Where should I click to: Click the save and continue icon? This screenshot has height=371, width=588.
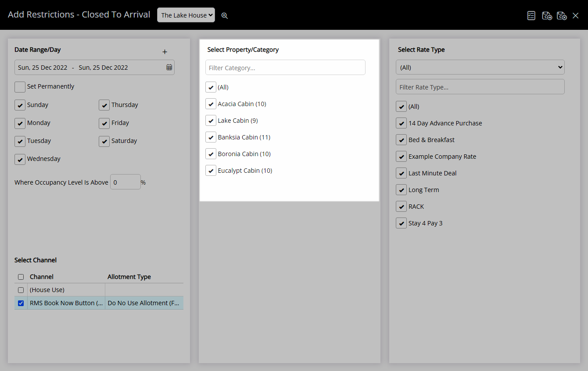(x=547, y=15)
